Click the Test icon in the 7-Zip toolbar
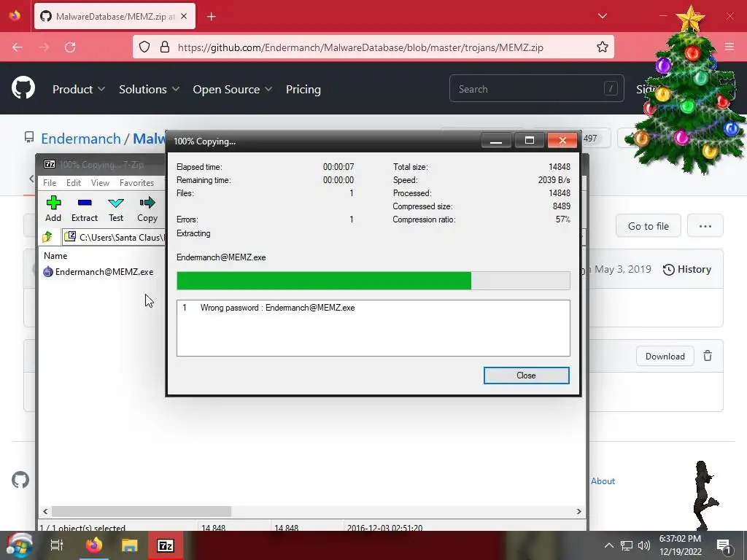This screenshot has width=747, height=560. [116, 203]
